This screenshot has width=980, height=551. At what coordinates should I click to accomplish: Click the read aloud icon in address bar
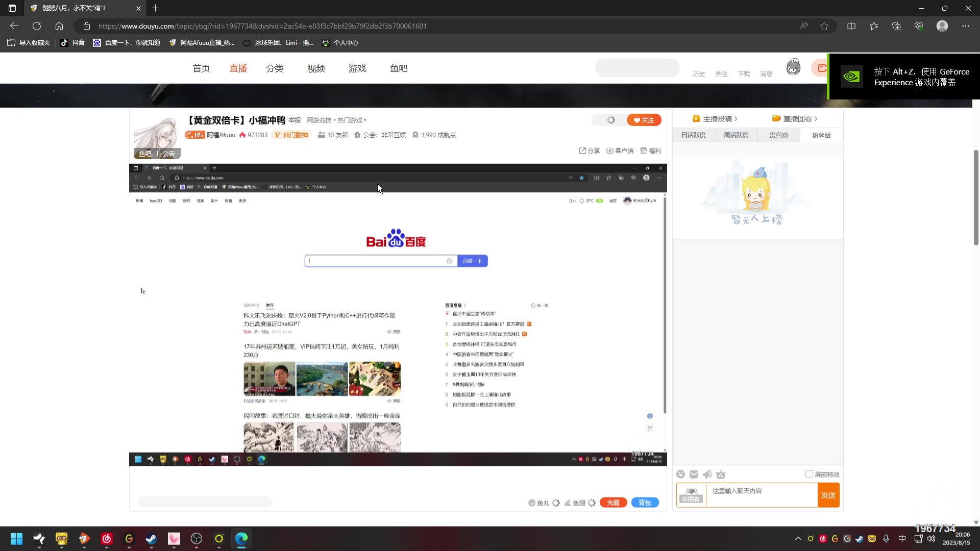(x=804, y=26)
